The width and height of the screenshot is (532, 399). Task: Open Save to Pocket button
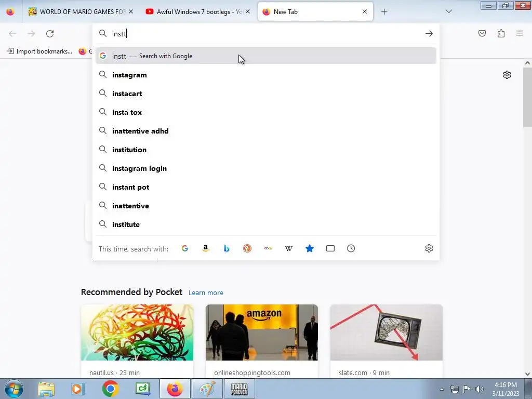click(482, 33)
